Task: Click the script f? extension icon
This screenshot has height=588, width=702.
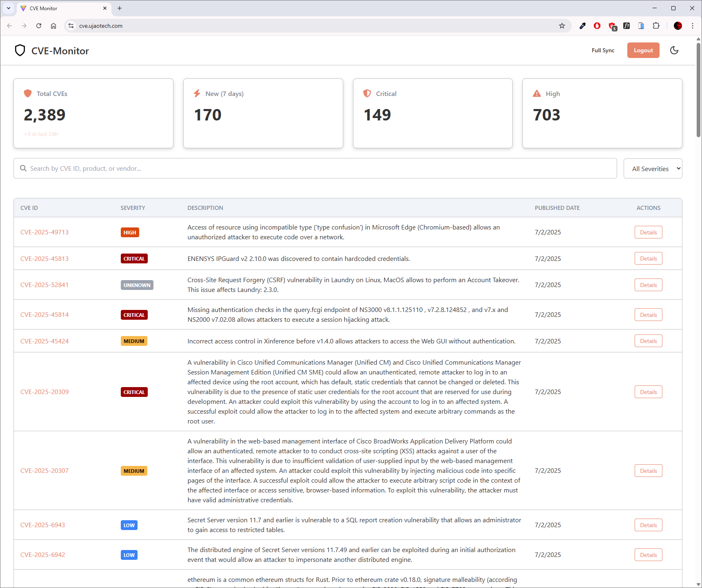Action: [x=626, y=26]
